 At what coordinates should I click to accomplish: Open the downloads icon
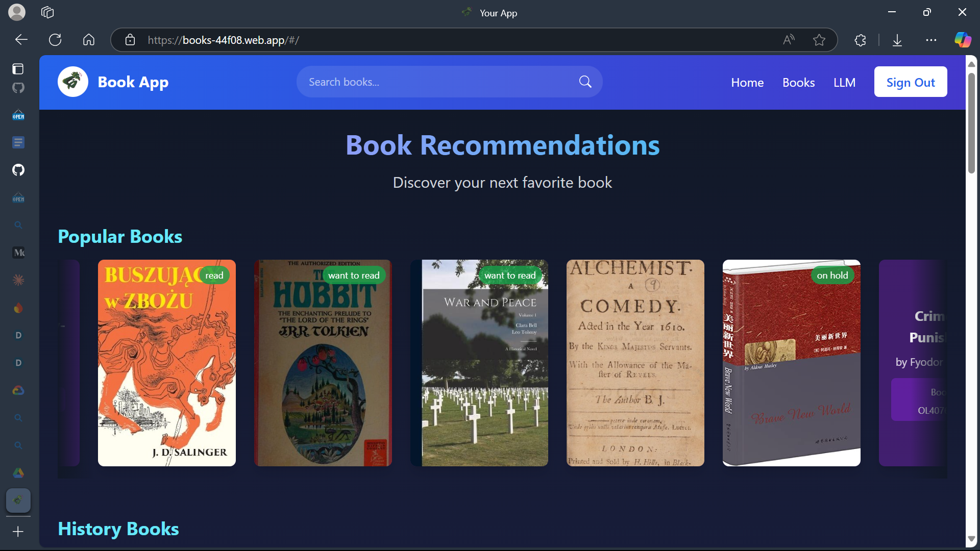(897, 40)
